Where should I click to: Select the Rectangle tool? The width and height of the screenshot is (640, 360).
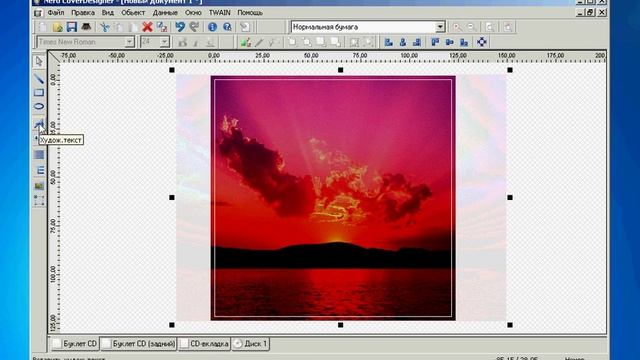tap(39, 93)
